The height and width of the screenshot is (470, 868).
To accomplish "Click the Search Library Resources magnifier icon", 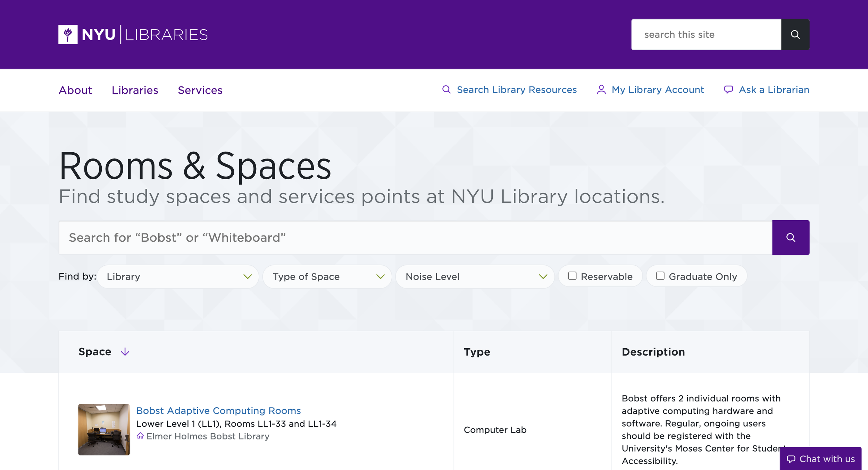I will point(446,89).
